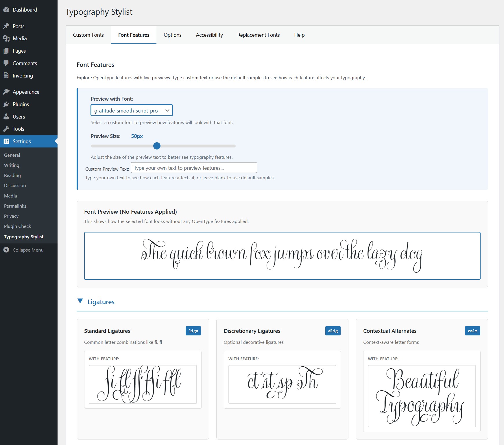Click the Custom Preview Text input field

tap(193, 168)
